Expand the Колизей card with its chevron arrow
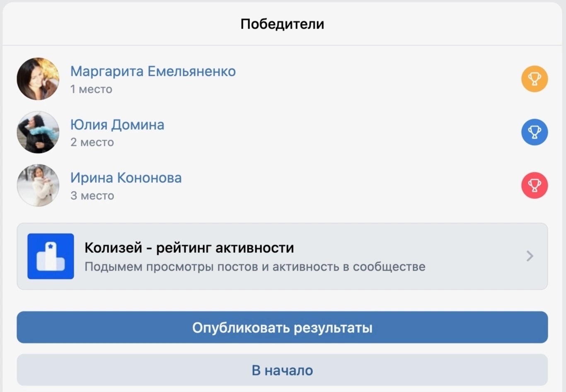566x392 pixels. click(530, 256)
